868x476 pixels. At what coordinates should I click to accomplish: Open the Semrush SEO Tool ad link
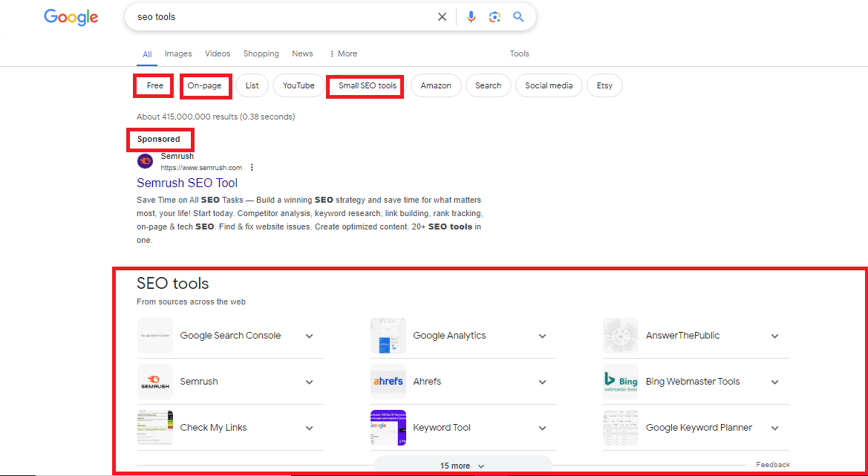[x=187, y=183]
